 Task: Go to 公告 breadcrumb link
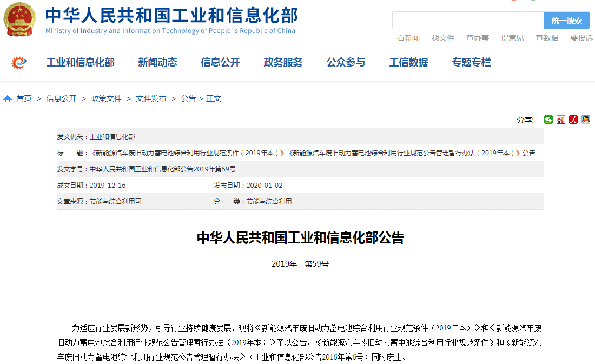[x=188, y=98]
